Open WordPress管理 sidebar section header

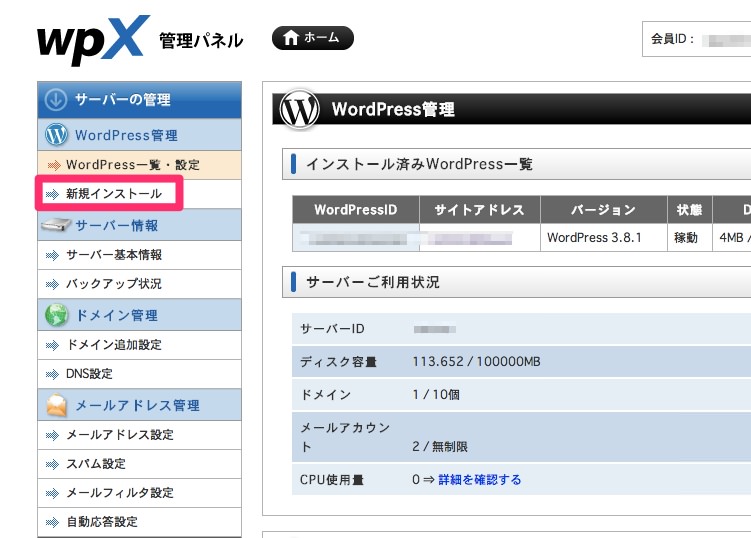coord(139,135)
